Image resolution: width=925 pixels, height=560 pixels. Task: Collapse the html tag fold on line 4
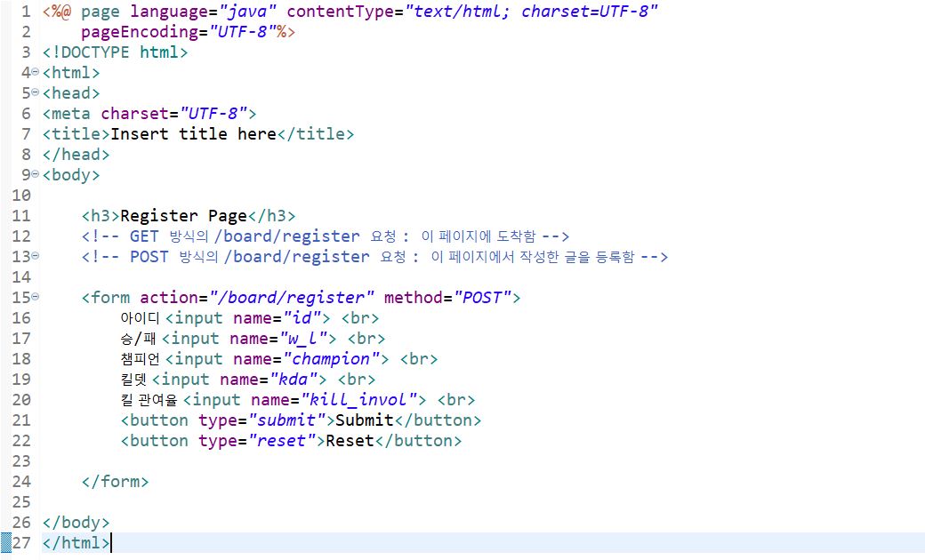click(x=35, y=72)
